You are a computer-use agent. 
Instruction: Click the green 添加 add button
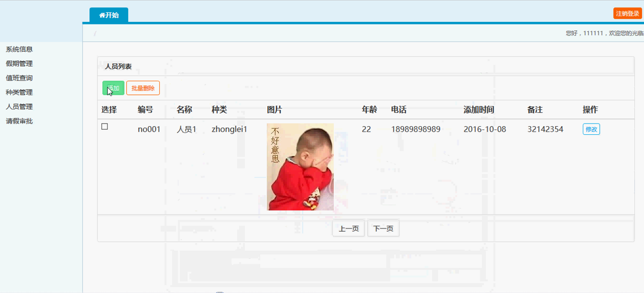pyautogui.click(x=113, y=88)
